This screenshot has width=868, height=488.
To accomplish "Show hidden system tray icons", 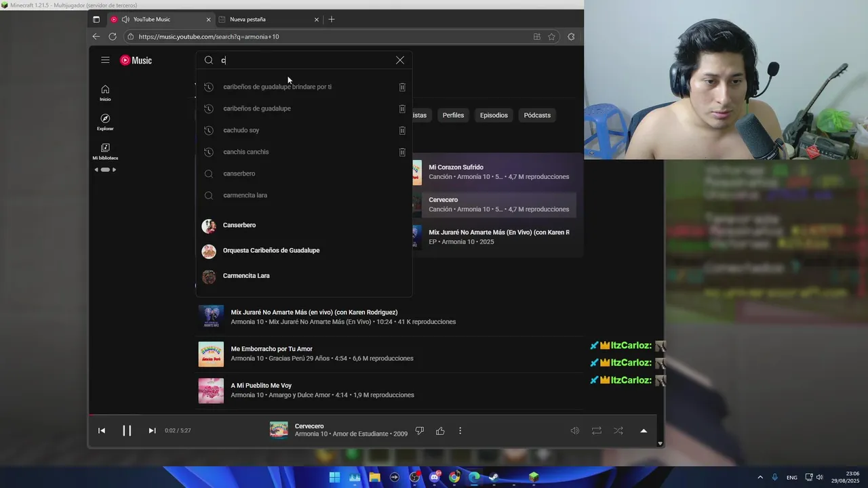I will click(x=760, y=477).
